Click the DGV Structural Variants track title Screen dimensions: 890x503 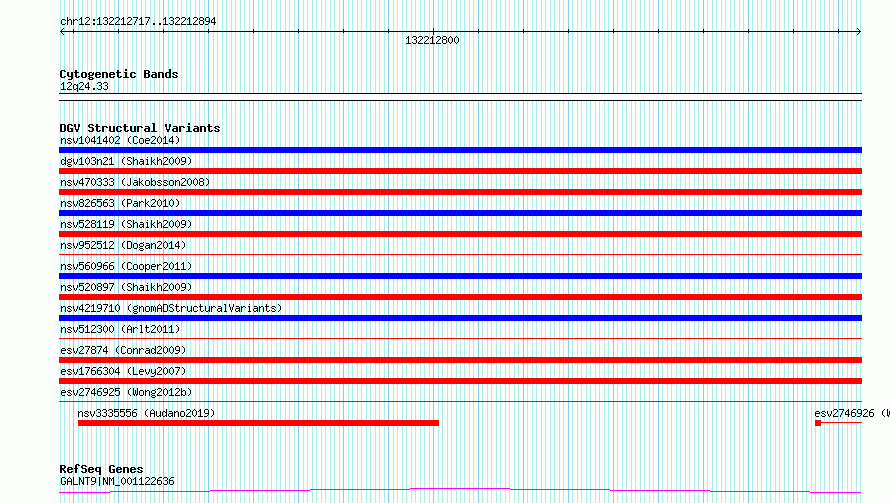(x=140, y=128)
